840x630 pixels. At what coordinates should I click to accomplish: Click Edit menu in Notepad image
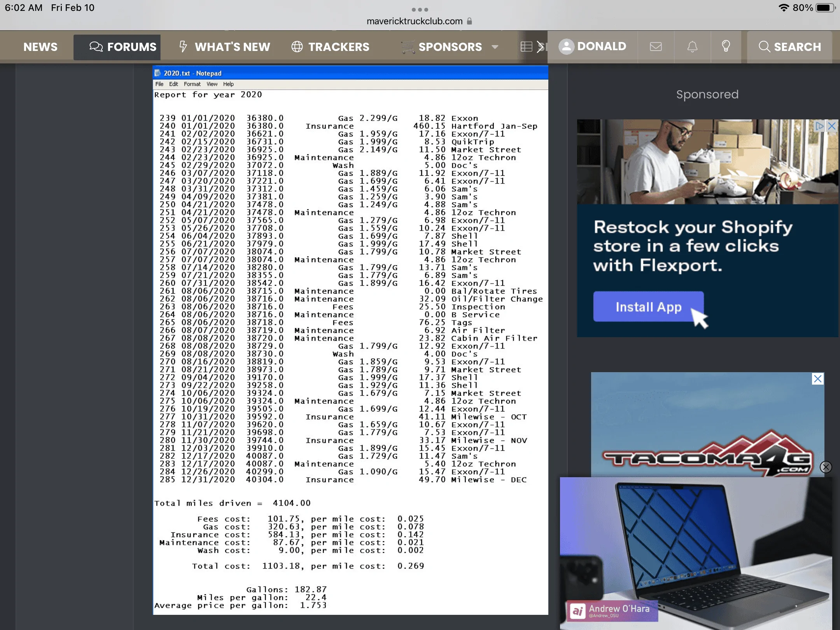pos(173,84)
